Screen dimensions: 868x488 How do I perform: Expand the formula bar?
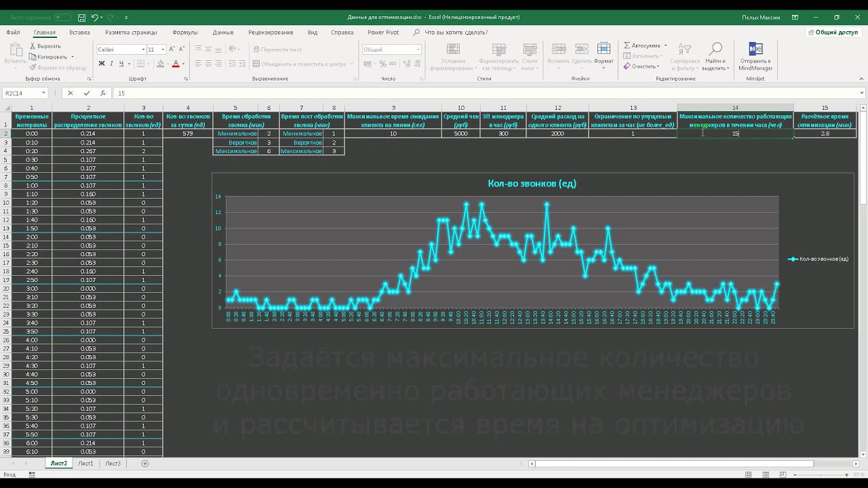click(x=861, y=94)
